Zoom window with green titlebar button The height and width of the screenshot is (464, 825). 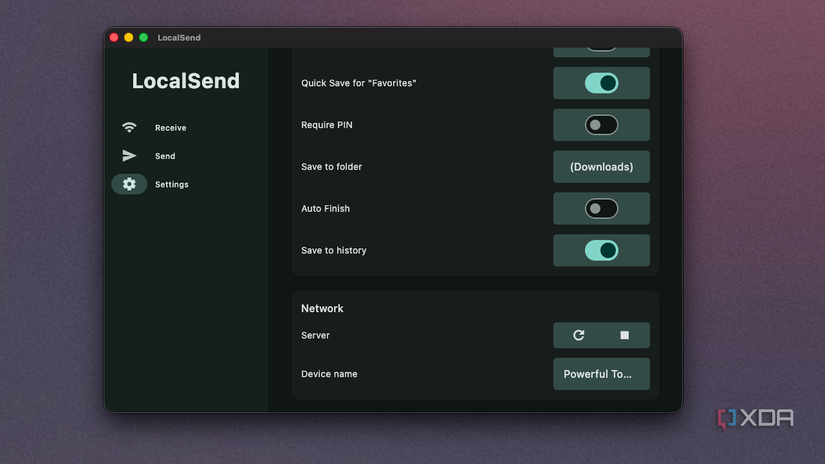[143, 37]
